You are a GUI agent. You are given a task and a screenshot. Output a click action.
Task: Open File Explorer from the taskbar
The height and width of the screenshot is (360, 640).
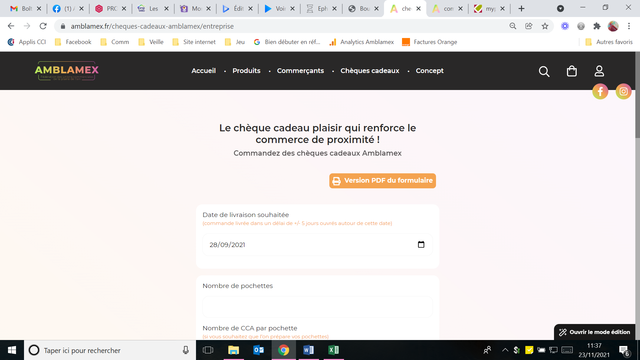(x=233, y=350)
